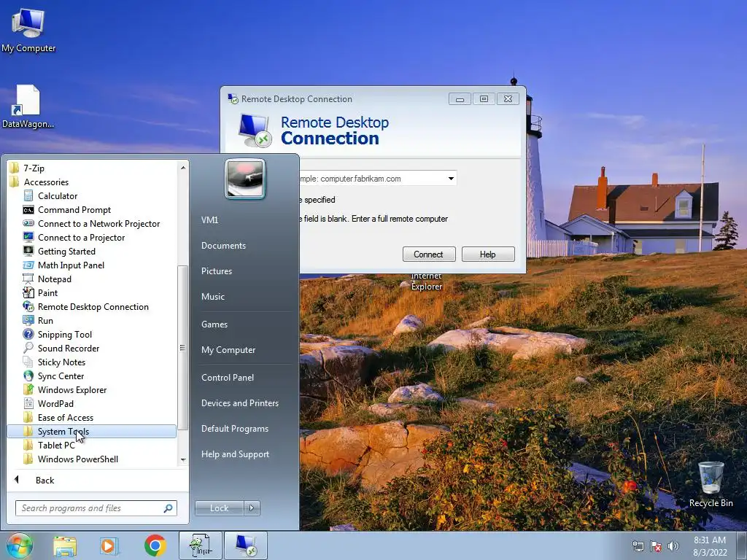This screenshot has width=747, height=560.
Task: Open the file explorer taskbar icon
Action: pos(65,545)
